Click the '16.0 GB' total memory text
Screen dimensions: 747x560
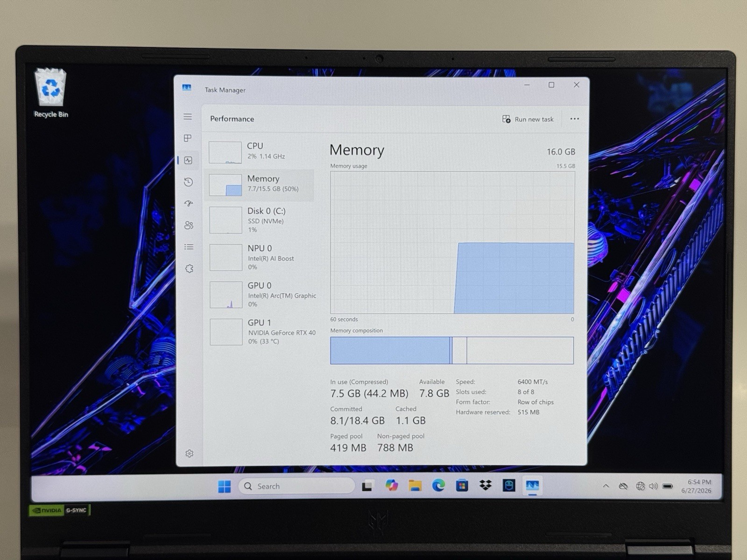click(x=561, y=152)
